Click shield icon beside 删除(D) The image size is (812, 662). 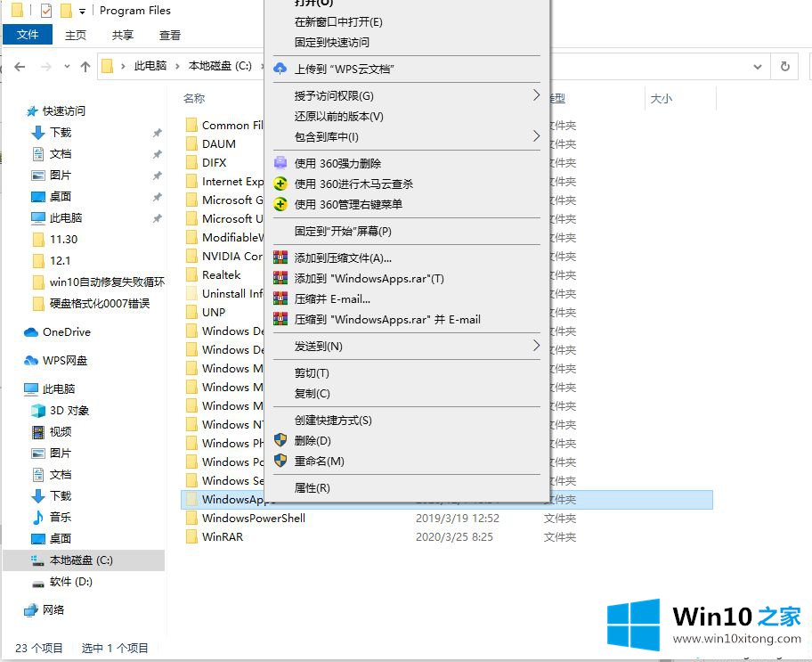[x=280, y=440]
